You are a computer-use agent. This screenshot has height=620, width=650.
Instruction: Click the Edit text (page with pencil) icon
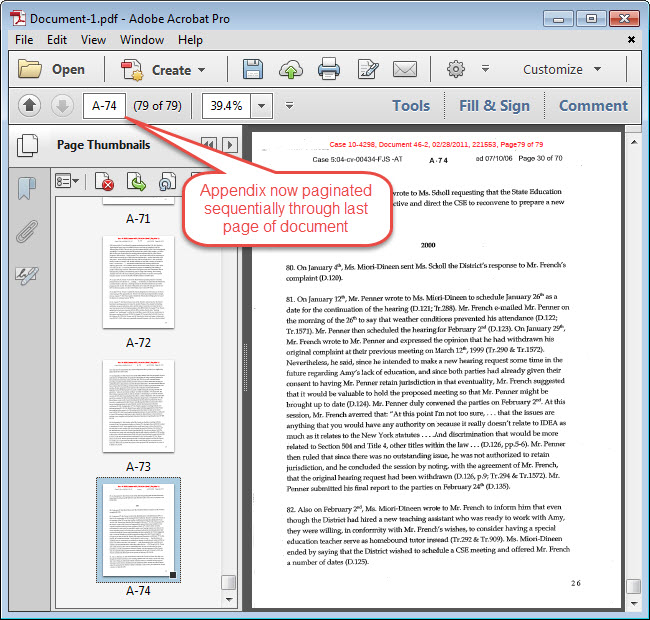tap(367, 70)
